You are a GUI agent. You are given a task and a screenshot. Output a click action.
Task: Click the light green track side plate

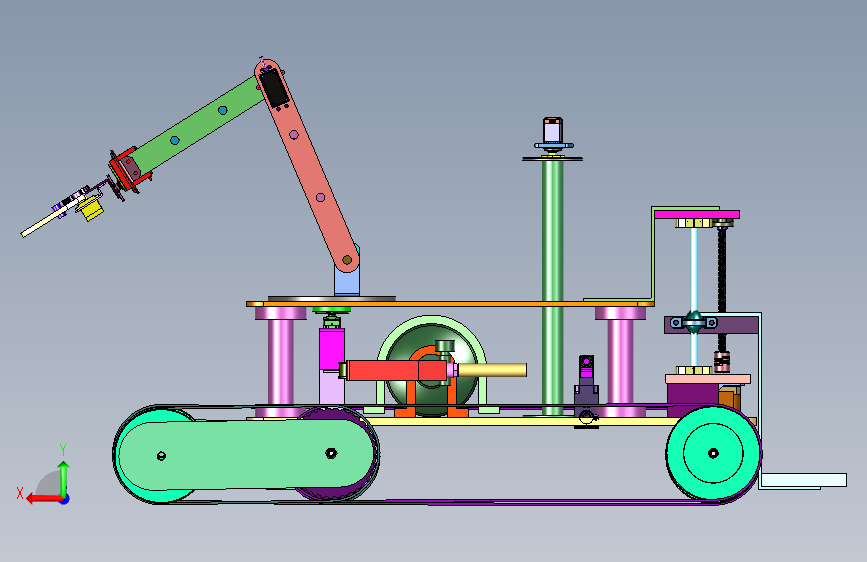point(247,455)
